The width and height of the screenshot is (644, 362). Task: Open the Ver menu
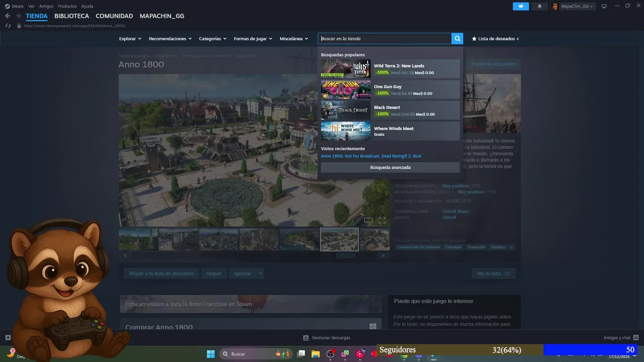pos(31,6)
